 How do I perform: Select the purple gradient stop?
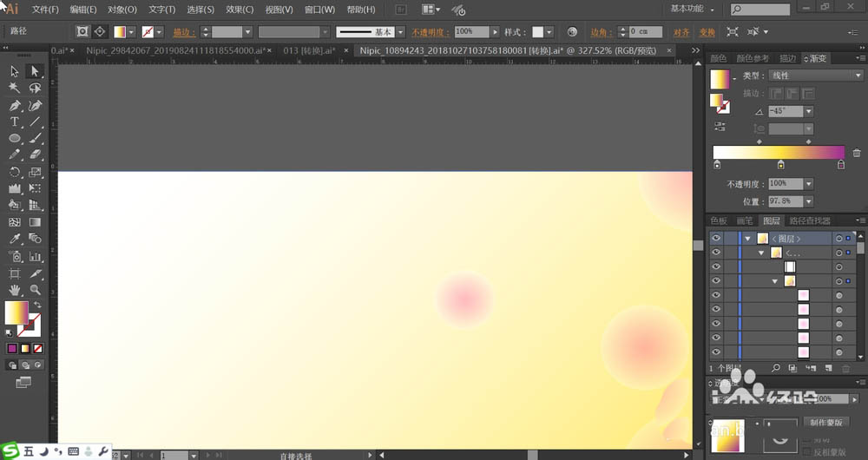click(841, 164)
